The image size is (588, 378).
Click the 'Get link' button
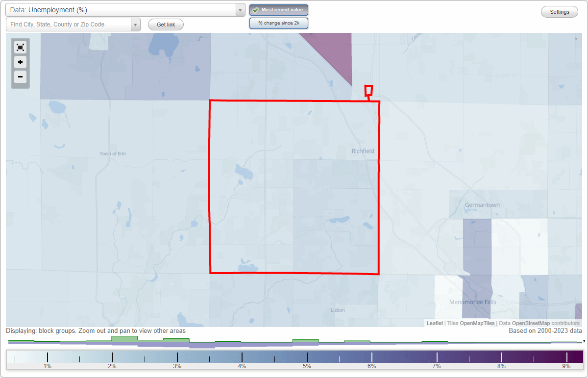click(165, 24)
